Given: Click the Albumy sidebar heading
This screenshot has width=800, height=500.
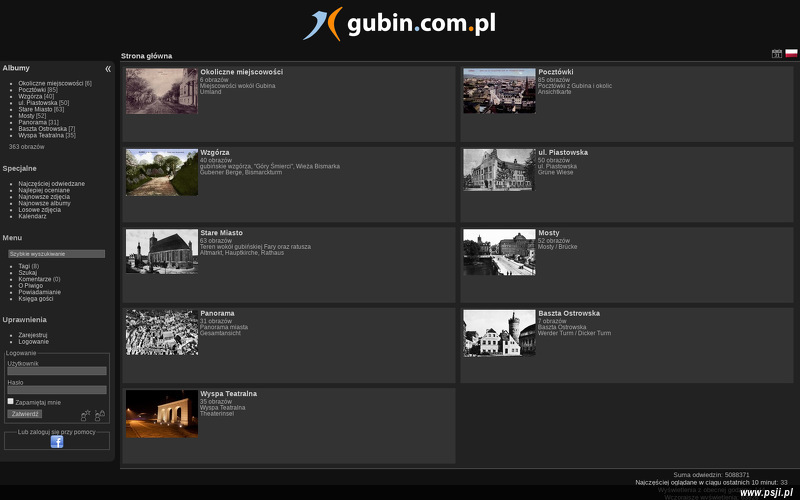Looking at the screenshot, I should [x=16, y=68].
